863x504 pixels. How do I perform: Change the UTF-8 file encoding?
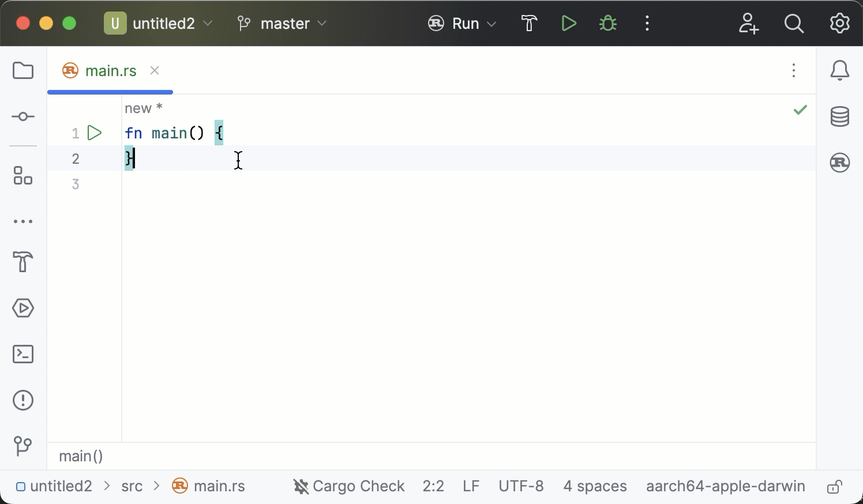click(x=521, y=486)
